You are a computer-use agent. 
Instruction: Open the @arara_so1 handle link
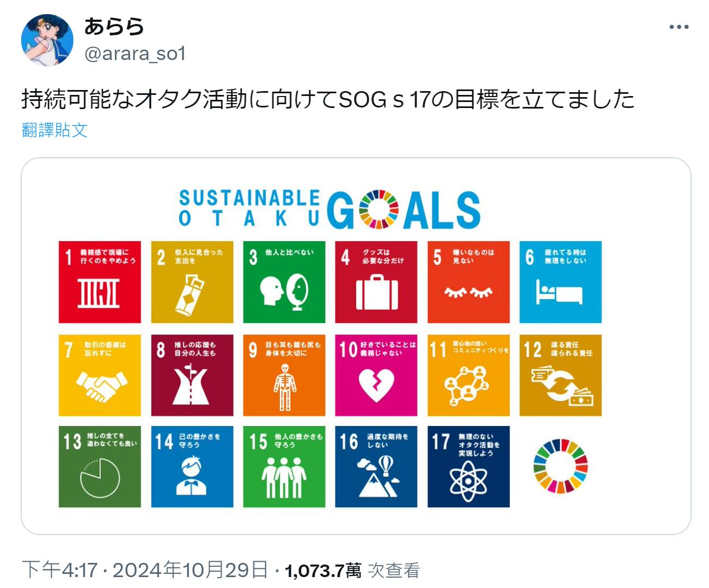point(135,53)
